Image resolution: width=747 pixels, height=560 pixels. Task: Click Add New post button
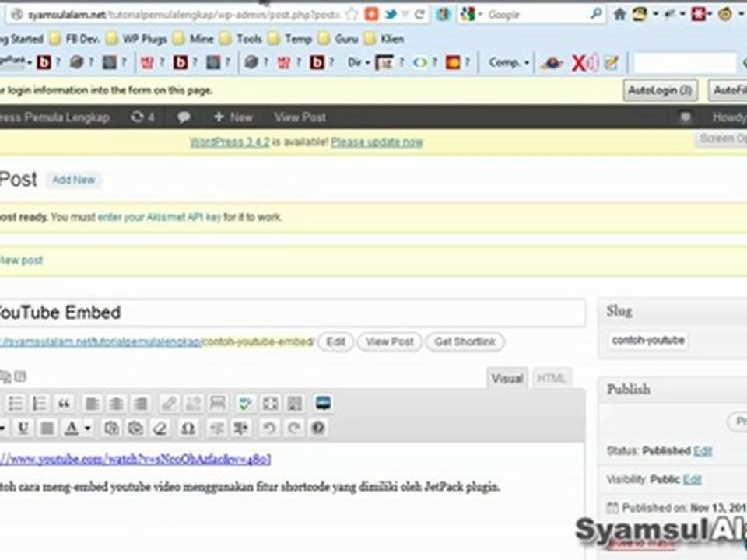(x=73, y=180)
